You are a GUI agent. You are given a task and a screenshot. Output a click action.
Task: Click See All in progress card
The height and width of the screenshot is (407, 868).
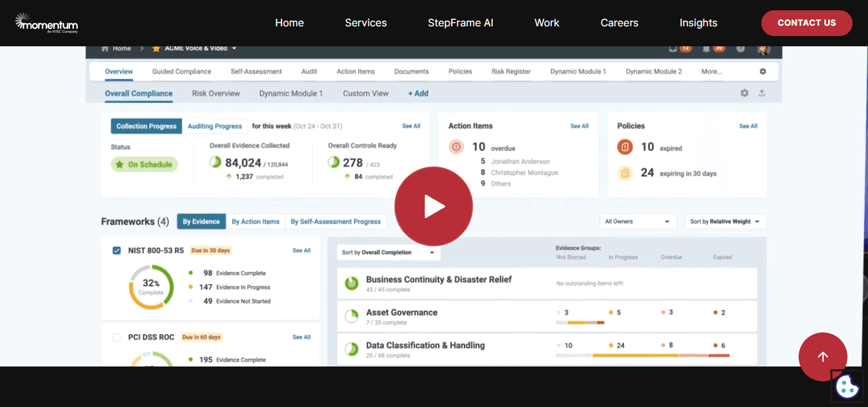click(x=411, y=126)
